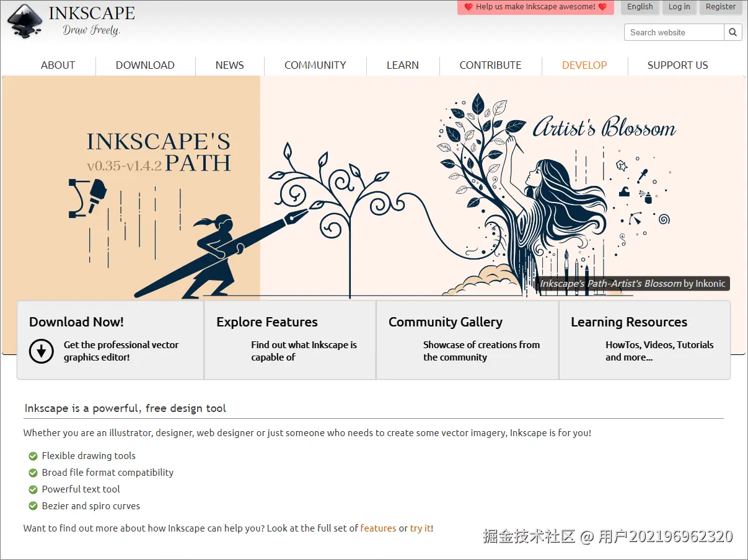Viewport: 748px width, 560px height.
Task: Click the Register button
Action: (721, 7)
